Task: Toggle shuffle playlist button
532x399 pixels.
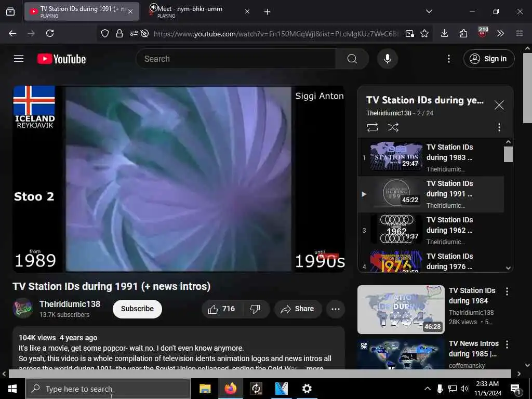Action: click(x=393, y=127)
